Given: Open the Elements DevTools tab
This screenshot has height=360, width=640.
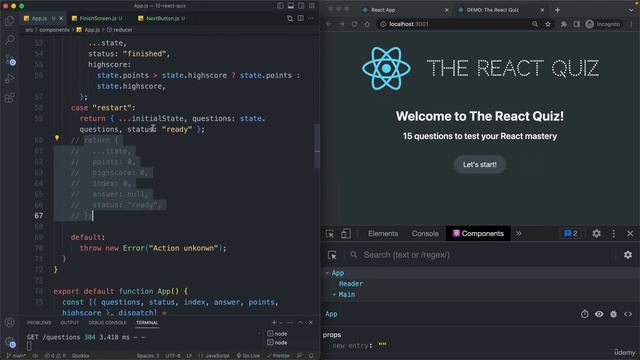Looking at the screenshot, I should (383, 233).
